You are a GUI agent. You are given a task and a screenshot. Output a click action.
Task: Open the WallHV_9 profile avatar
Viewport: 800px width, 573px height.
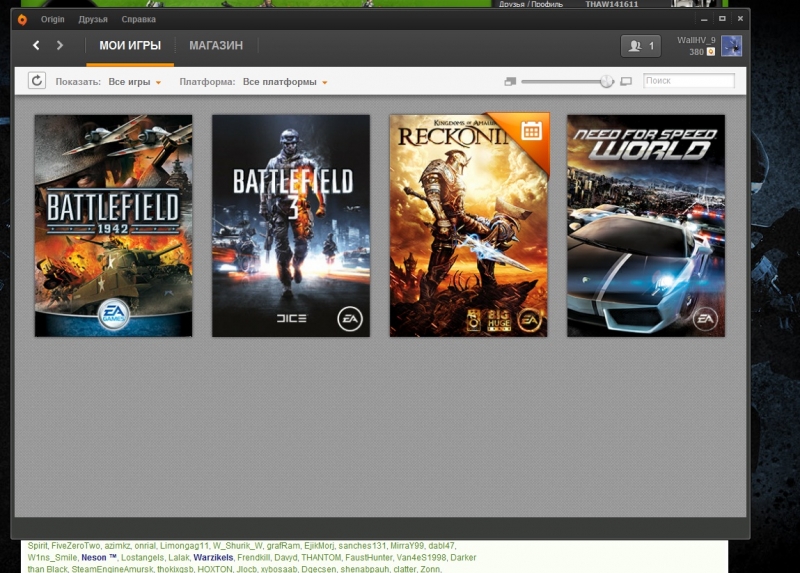pos(731,46)
